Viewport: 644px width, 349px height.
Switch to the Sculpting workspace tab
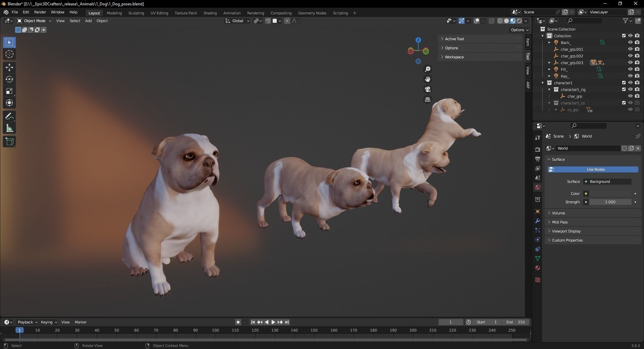pos(136,13)
